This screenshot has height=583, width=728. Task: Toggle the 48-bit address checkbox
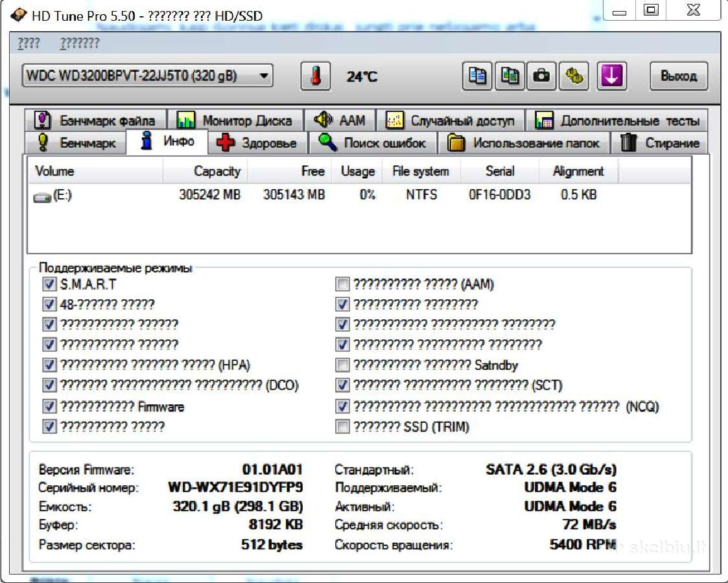pyautogui.click(x=49, y=304)
